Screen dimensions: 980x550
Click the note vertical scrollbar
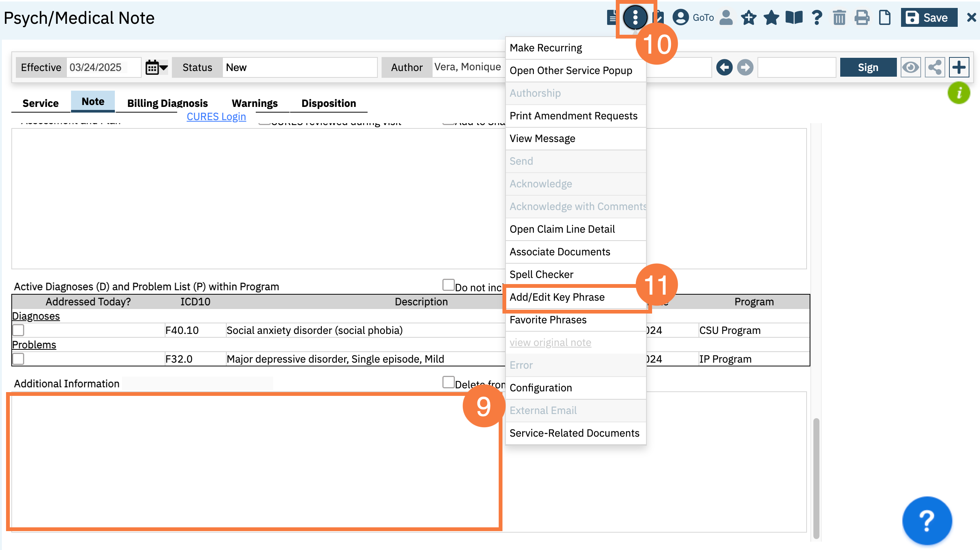[x=816, y=478]
